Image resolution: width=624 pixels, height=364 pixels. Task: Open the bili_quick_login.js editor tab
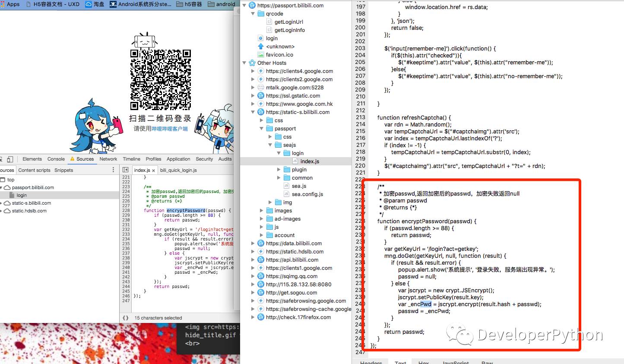coord(178,170)
